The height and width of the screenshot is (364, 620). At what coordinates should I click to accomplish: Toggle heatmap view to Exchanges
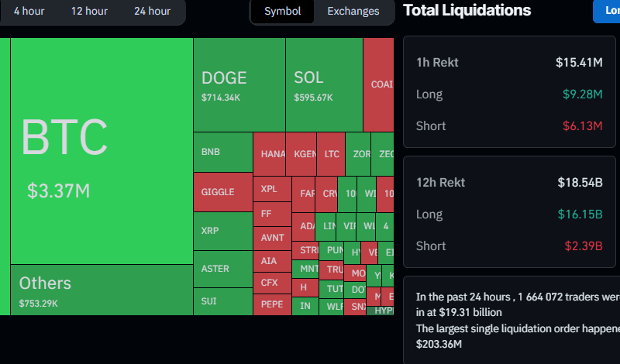(x=353, y=11)
